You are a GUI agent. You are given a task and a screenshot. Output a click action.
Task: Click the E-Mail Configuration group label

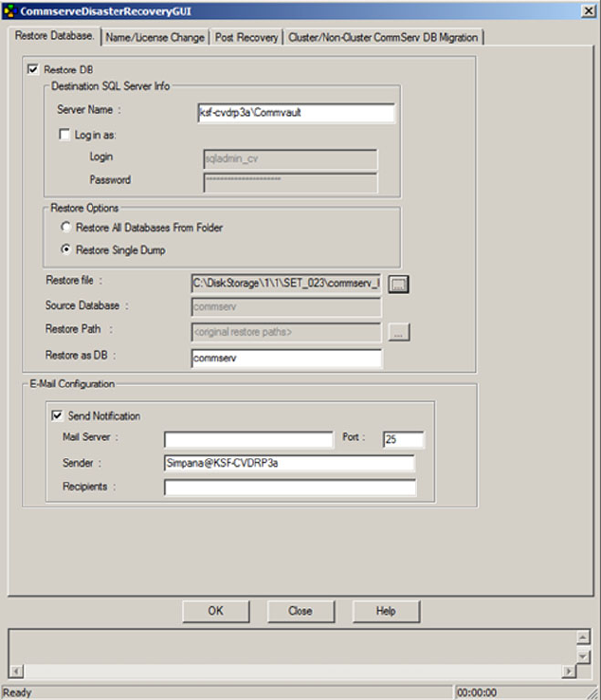pos(72,384)
